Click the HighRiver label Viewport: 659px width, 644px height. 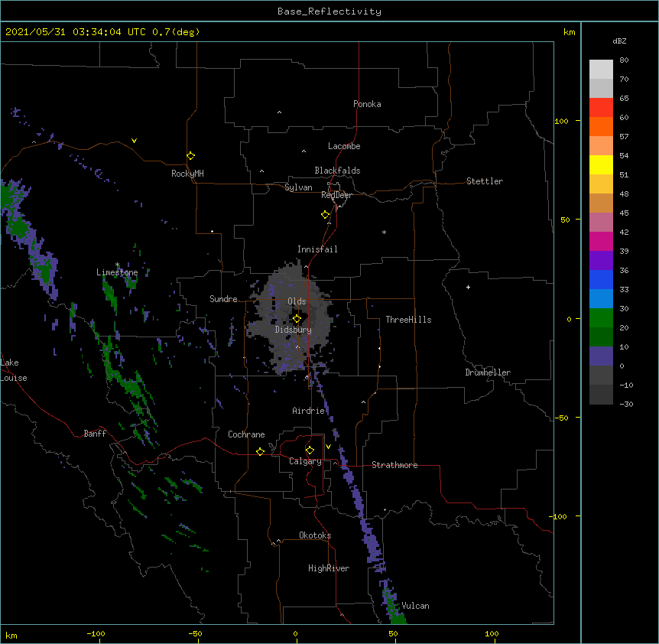(329, 568)
